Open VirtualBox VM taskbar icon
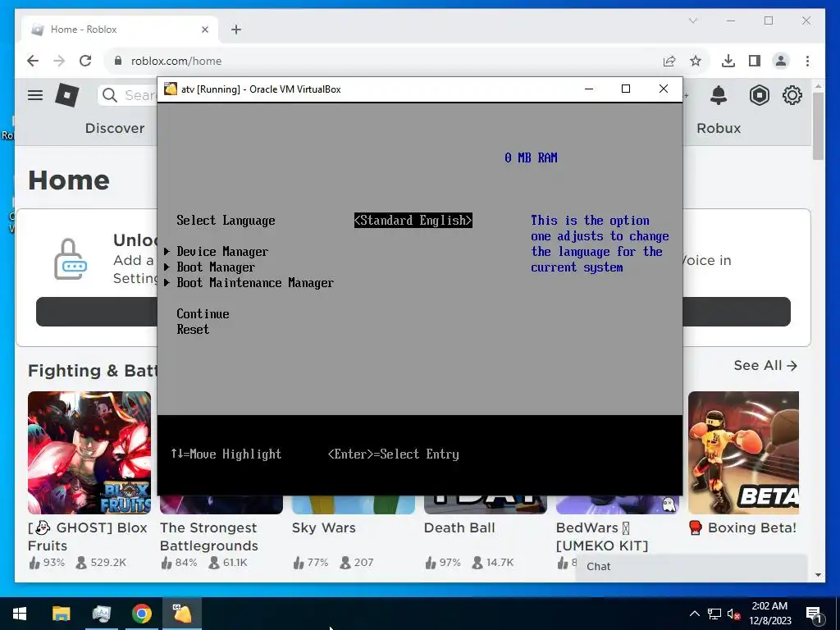Screen dimensions: 840x630 coord(182,614)
